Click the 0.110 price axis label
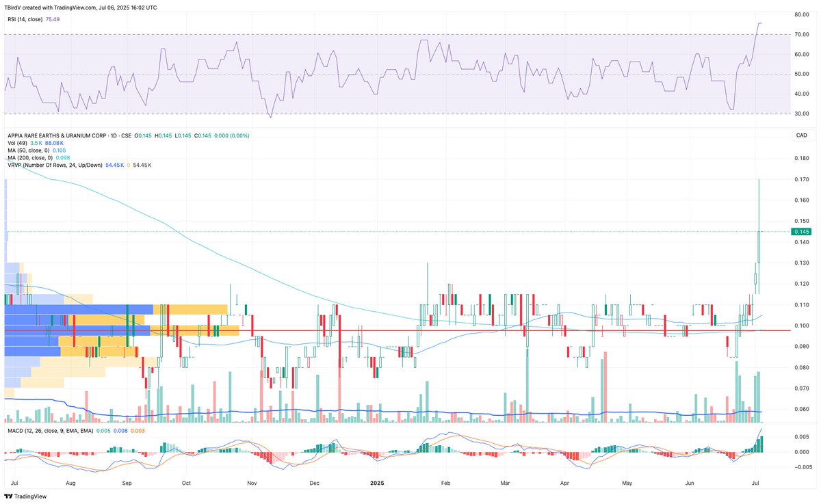Viewport: 821px width, 504px height. coord(803,305)
